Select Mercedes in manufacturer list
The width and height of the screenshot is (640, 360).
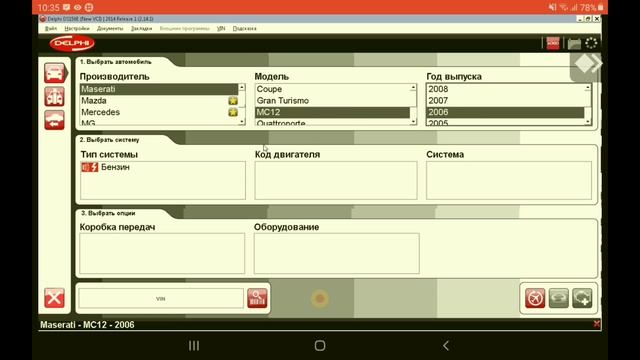pyautogui.click(x=159, y=112)
